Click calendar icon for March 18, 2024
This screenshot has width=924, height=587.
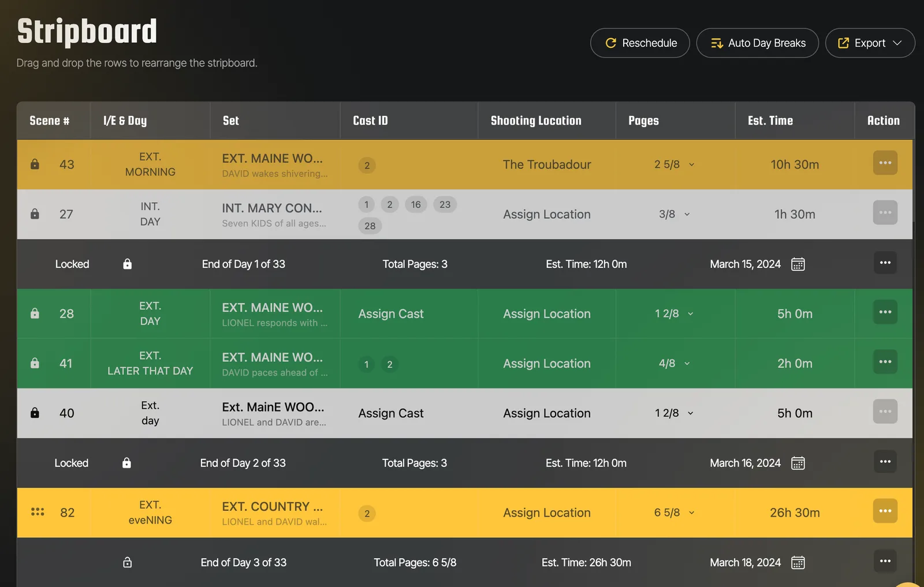[798, 563]
